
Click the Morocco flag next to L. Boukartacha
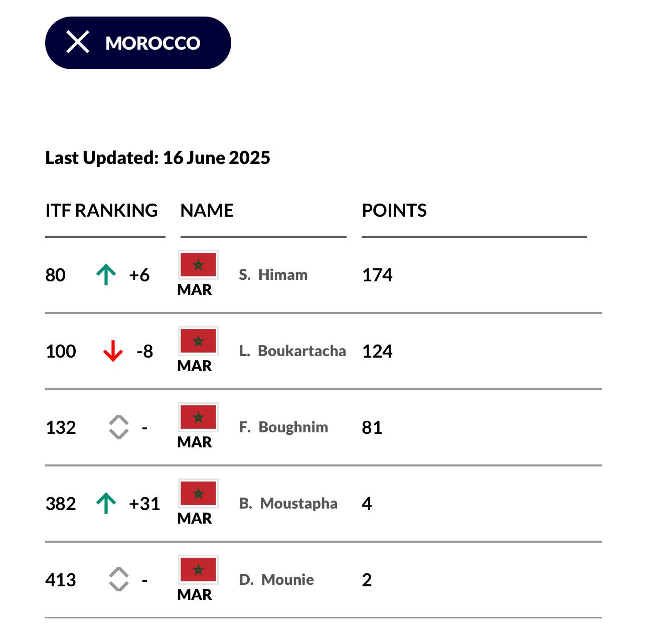click(x=198, y=341)
